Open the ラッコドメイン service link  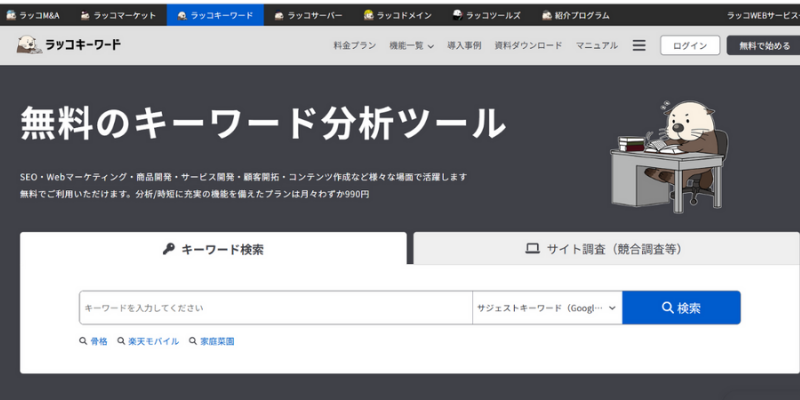pyautogui.click(x=397, y=15)
